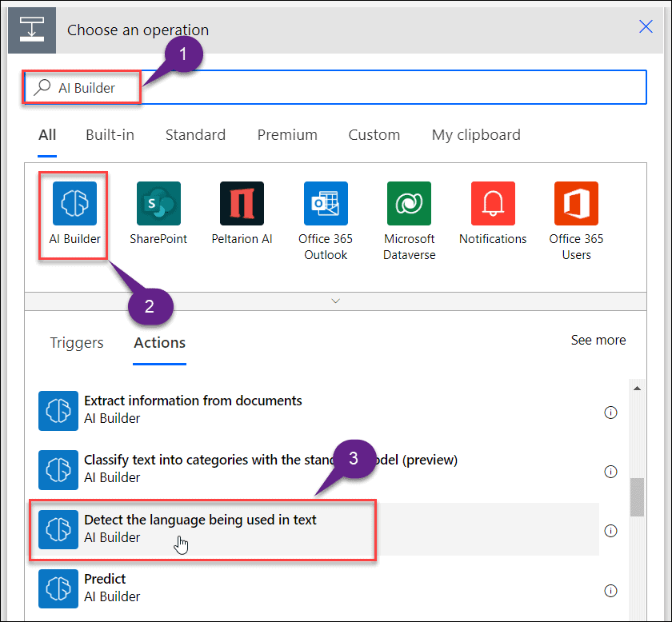Screen dimensions: 672x622
Task: Select Detect the language being used in text
Action: (x=200, y=520)
